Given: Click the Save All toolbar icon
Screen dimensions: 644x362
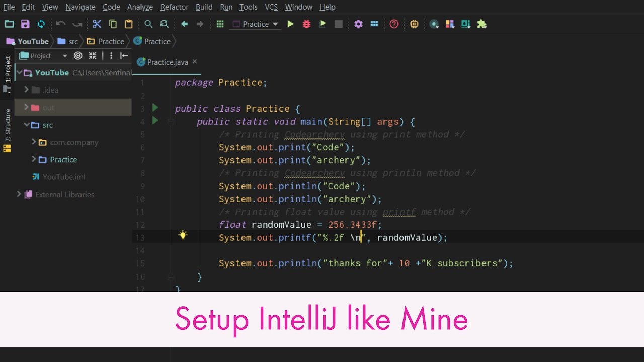Looking at the screenshot, I should pyautogui.click(x=25, y=24).
